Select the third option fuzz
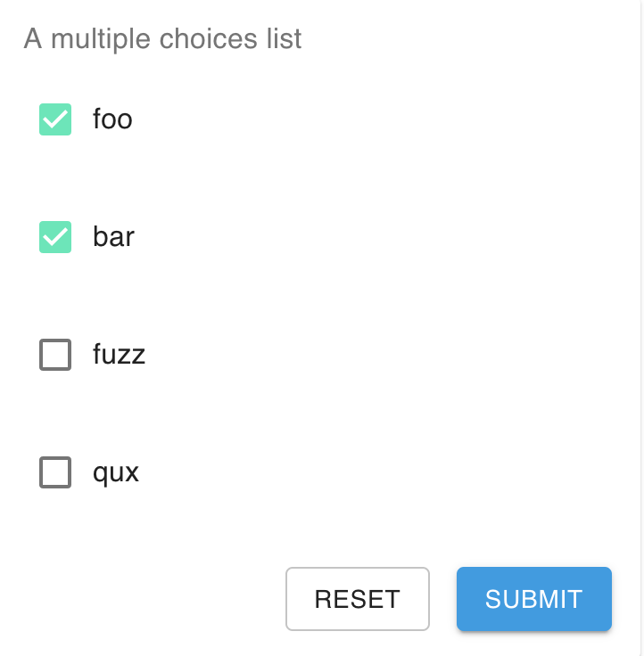Viewport: 644px width, 656px height. click(x=55, y=355)
